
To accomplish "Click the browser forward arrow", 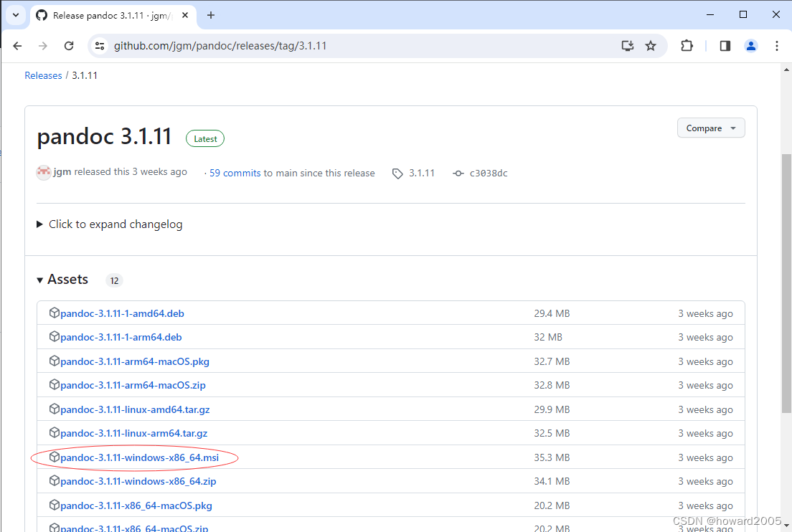I will 43,46.
